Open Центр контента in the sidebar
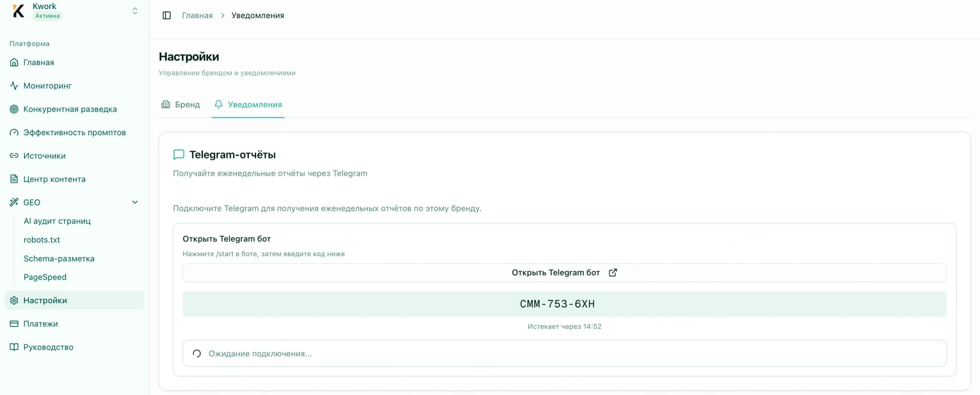Viewport: 980px width, 395px height. tap(54, 179)
